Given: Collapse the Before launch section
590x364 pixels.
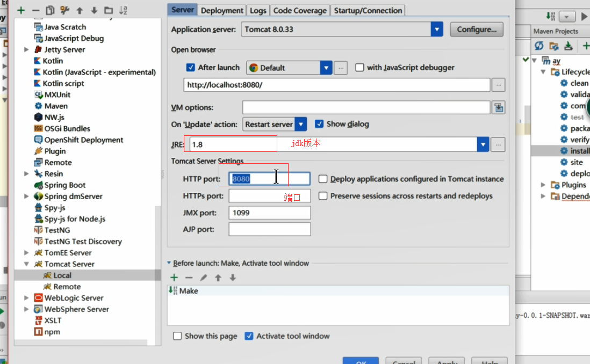Looking at the screenshot, I should [x=169, y=263].
